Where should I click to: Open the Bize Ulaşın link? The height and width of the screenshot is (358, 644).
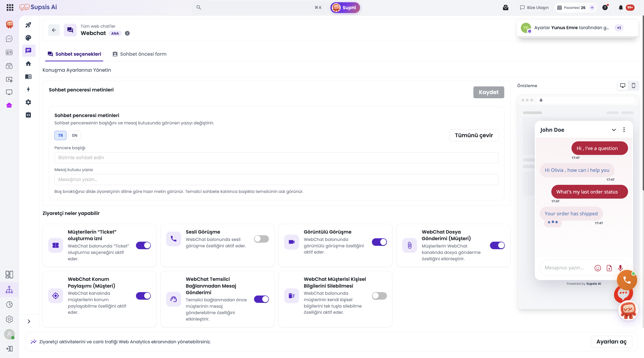[x=534, y=8]
